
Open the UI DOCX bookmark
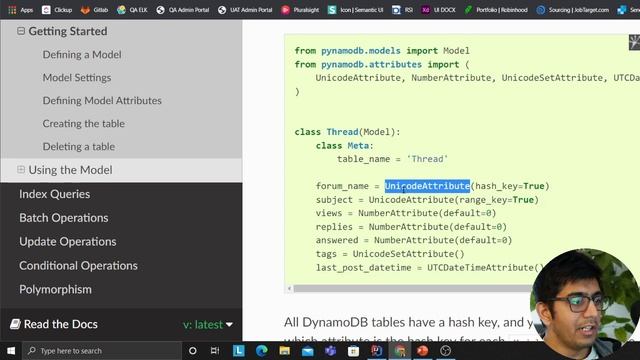pyautogui.click(x=438, y=9)
